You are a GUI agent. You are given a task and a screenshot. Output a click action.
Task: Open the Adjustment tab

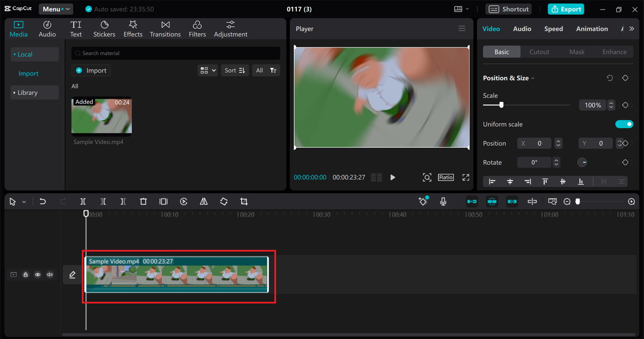pyautogui.click(x=230, y=29)
